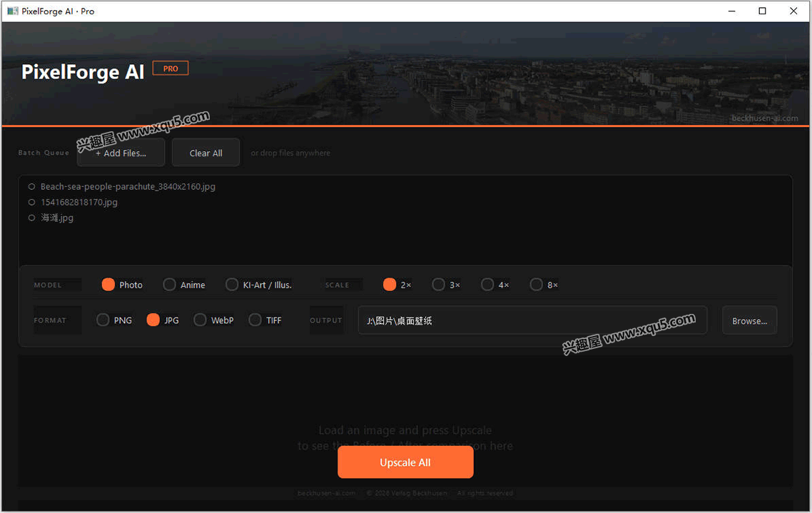Viewport: 812px width, 513px height.
Task: Open beckhusen-ai.com link in footer
Action: coord(326,493)
